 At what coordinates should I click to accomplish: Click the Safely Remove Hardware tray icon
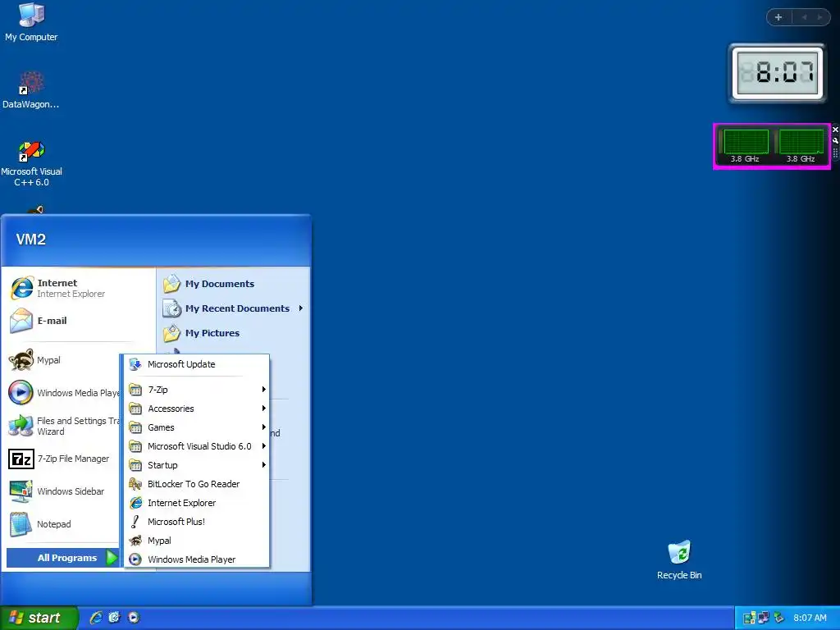(779, 619)
